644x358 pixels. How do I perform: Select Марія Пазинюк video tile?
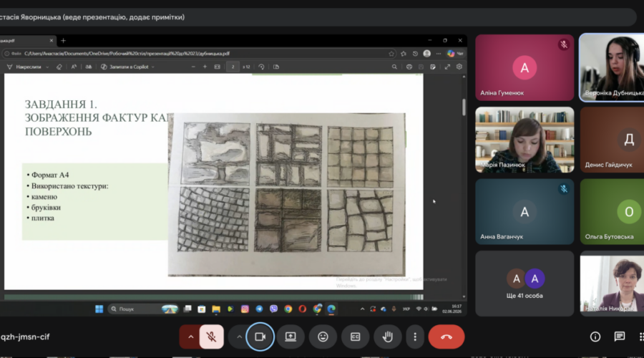click(525, 140)
